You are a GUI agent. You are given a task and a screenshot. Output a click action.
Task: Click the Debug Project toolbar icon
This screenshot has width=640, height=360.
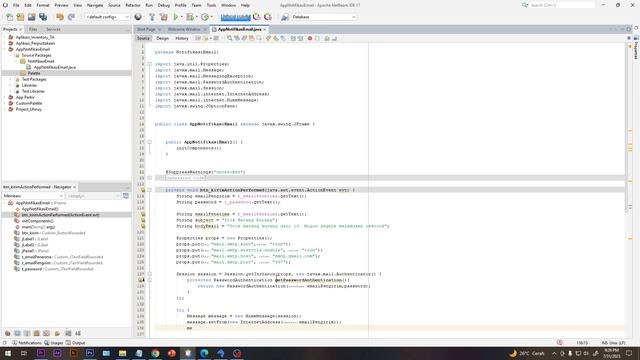click(189, 17)
